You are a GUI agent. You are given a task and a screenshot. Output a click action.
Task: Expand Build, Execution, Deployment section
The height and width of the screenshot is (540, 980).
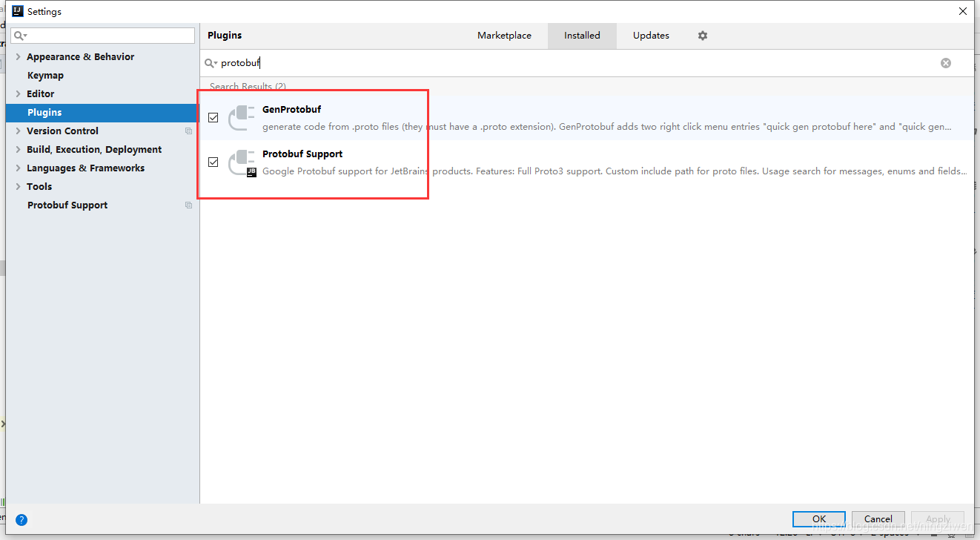(x=19, y=150)
